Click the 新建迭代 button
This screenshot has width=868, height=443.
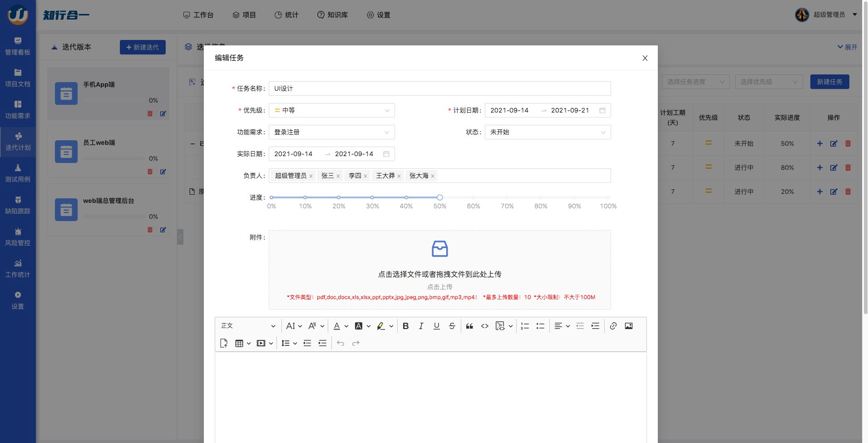point(143,47)
